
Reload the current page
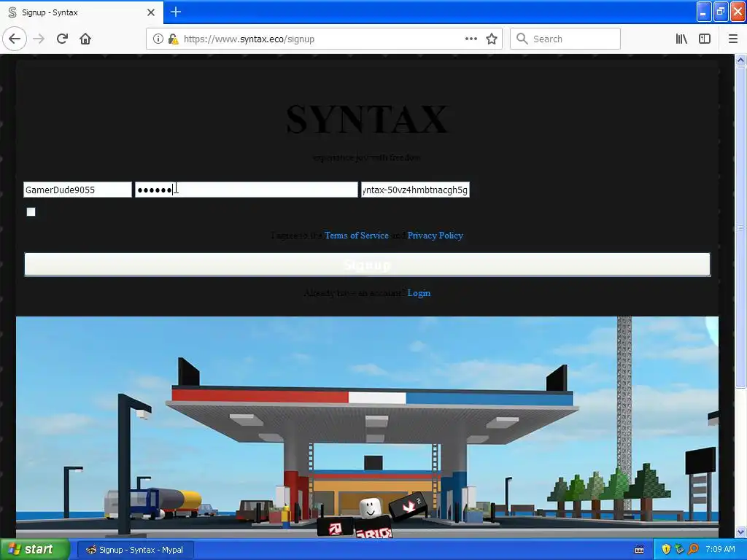62,39
